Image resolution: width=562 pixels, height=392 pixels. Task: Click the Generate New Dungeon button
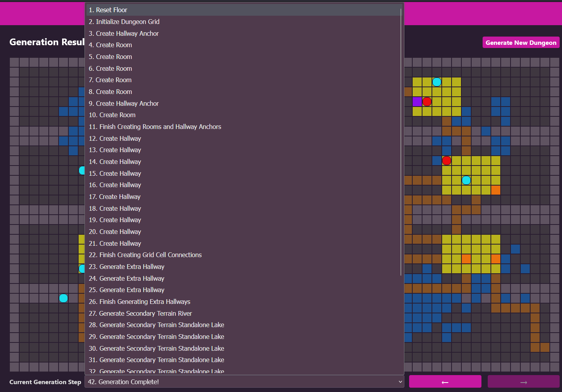(521, 42)
